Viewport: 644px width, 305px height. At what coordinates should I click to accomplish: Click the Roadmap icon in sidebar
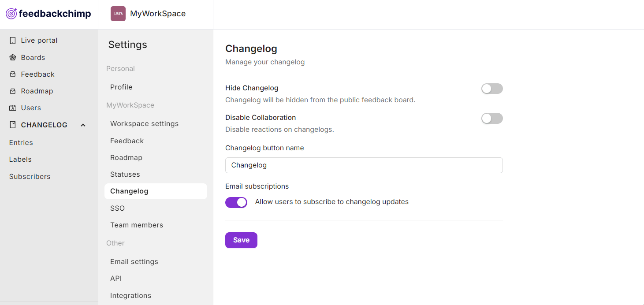point(13,91)
